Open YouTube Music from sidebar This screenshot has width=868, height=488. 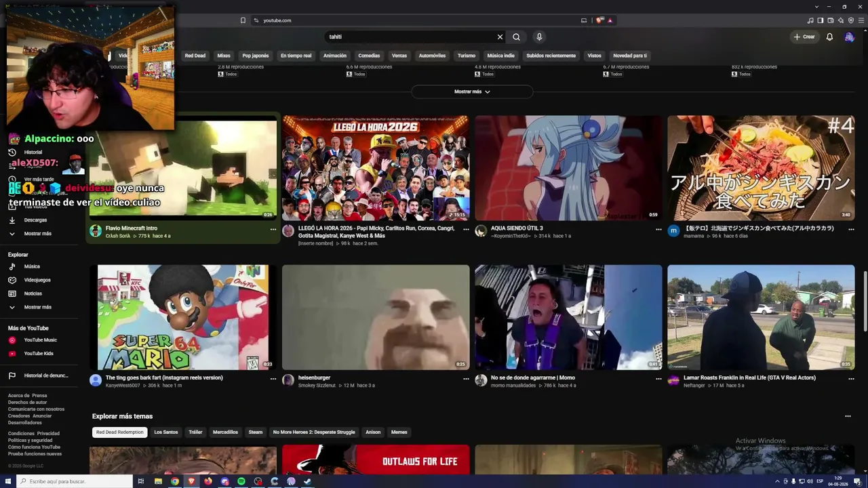(40, 340)
